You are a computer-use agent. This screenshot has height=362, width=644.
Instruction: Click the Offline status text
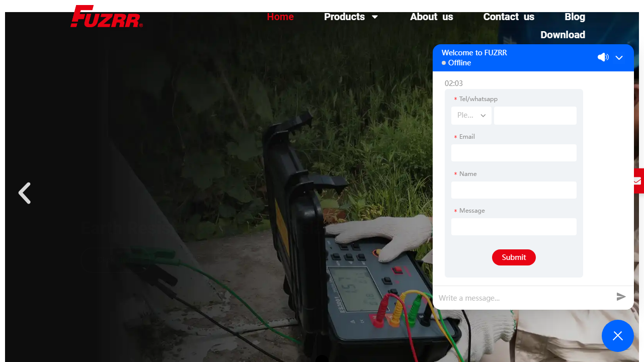coord(459,63)
